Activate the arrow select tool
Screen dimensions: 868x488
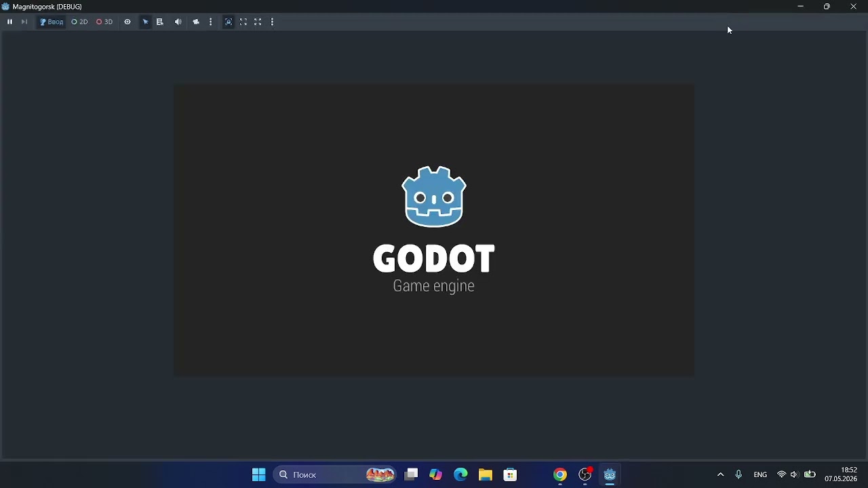click(145, 22)
